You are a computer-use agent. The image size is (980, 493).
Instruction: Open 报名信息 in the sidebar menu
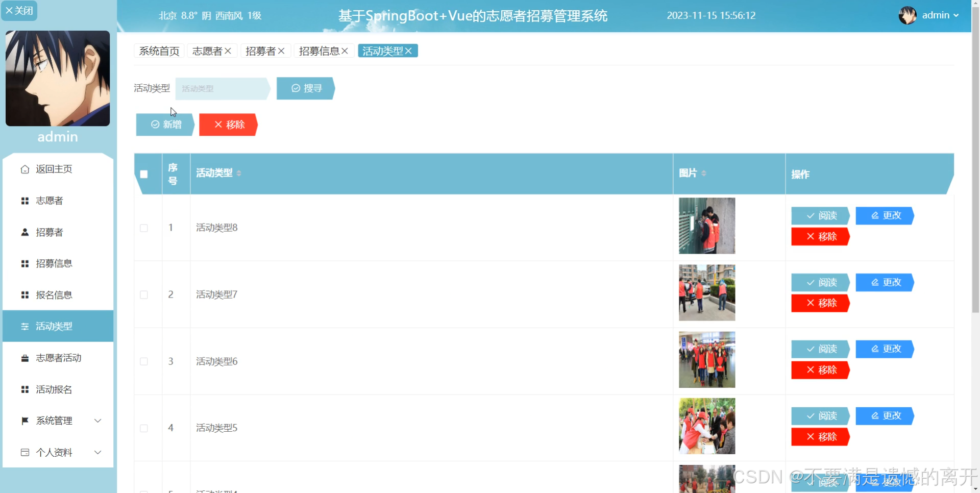[x=58, y=295]
